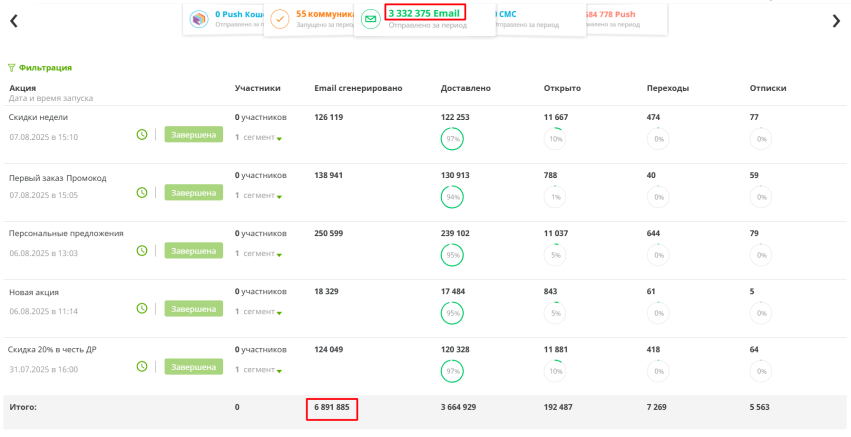Click the right carousel arrow

(x=836, y=21)
